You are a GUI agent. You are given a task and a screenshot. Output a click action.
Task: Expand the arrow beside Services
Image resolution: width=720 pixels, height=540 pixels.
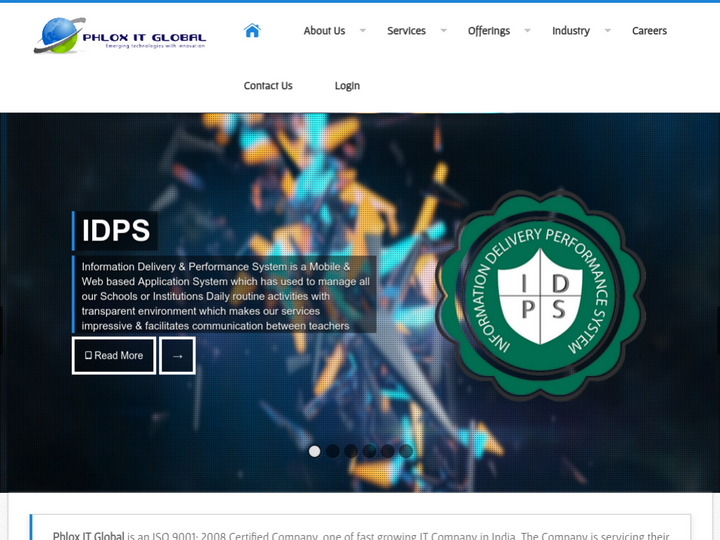443,31
